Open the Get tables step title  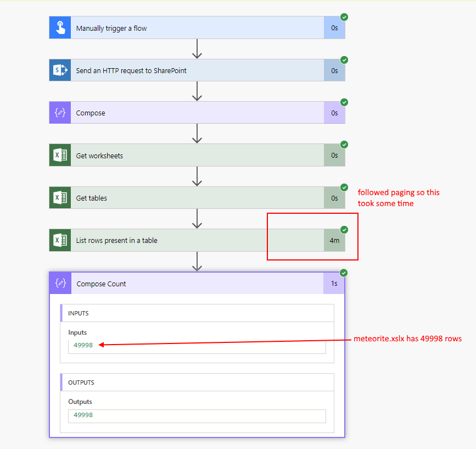[91, 198]
